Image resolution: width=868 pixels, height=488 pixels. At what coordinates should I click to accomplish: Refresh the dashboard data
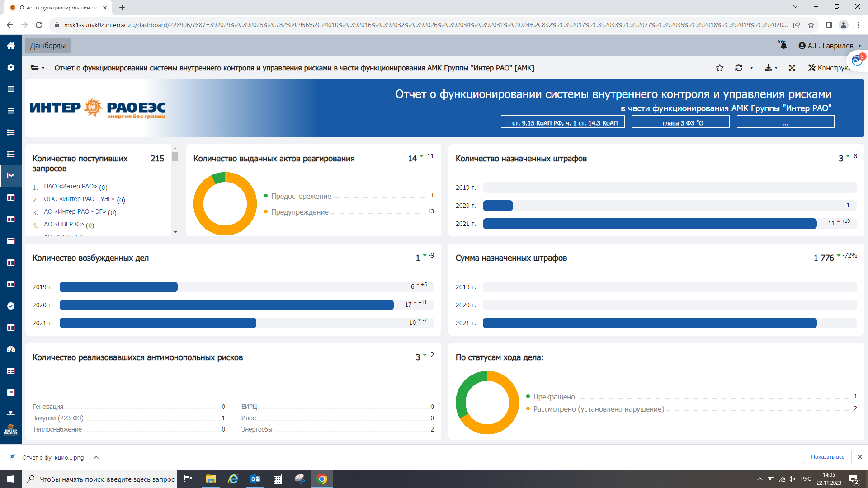tap(739, 68)
